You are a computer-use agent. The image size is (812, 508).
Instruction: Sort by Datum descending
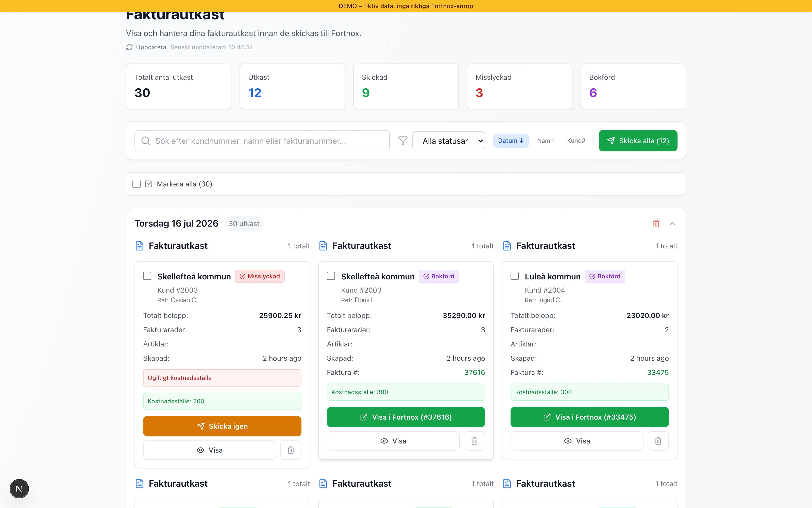coord(511,141)
